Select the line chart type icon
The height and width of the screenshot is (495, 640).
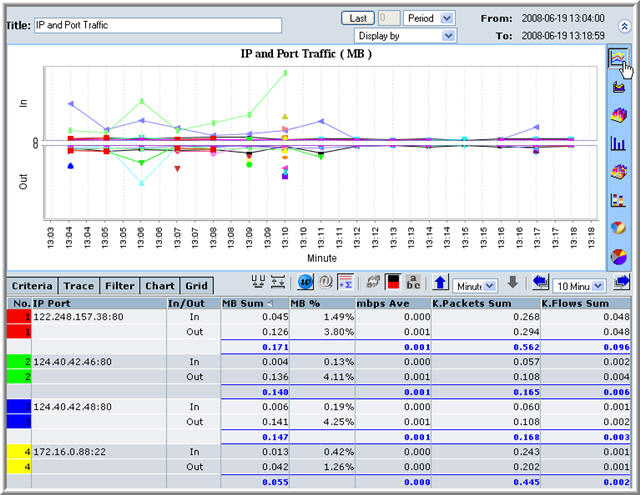(619, 59)
